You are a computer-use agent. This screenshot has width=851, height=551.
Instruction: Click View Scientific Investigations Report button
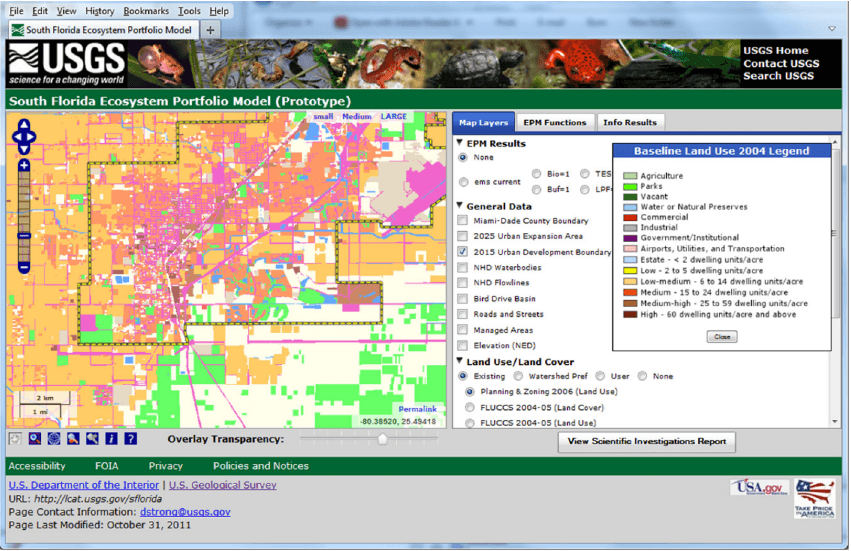point(647,441)
